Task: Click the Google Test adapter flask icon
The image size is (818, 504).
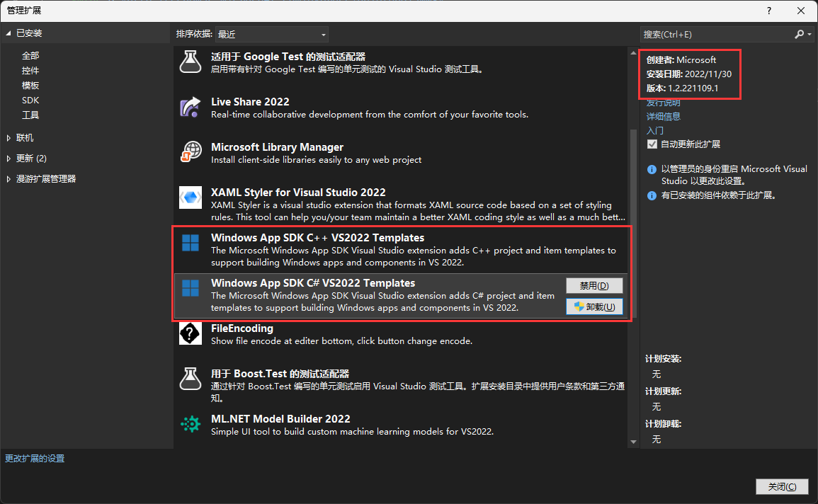Action: [x=191, y=62]
